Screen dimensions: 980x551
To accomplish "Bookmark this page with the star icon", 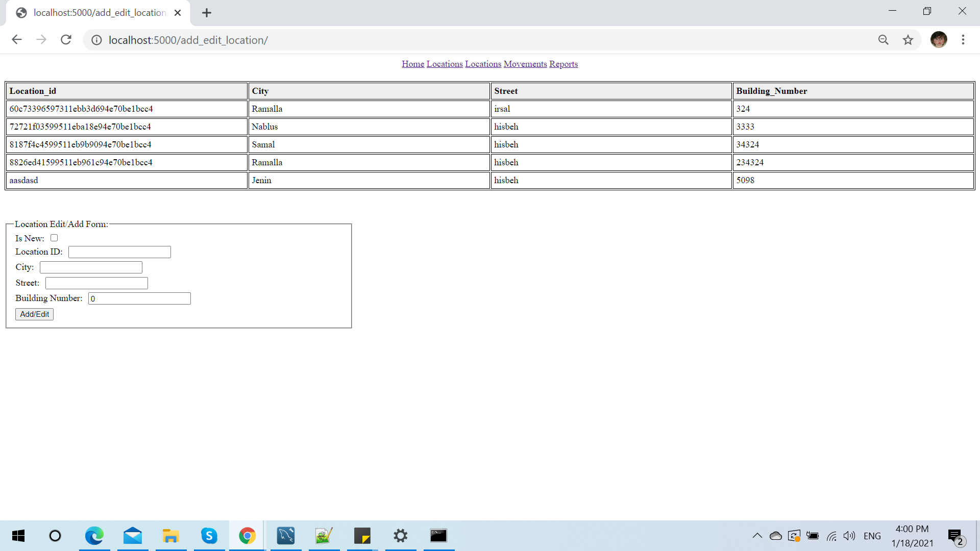I will pos(908,40).
